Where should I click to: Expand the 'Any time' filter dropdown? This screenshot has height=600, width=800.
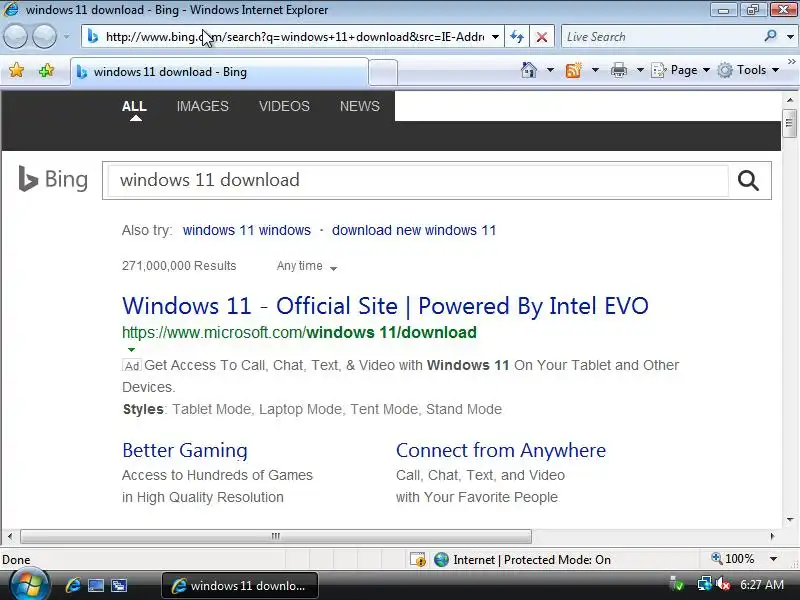(307, 266)
